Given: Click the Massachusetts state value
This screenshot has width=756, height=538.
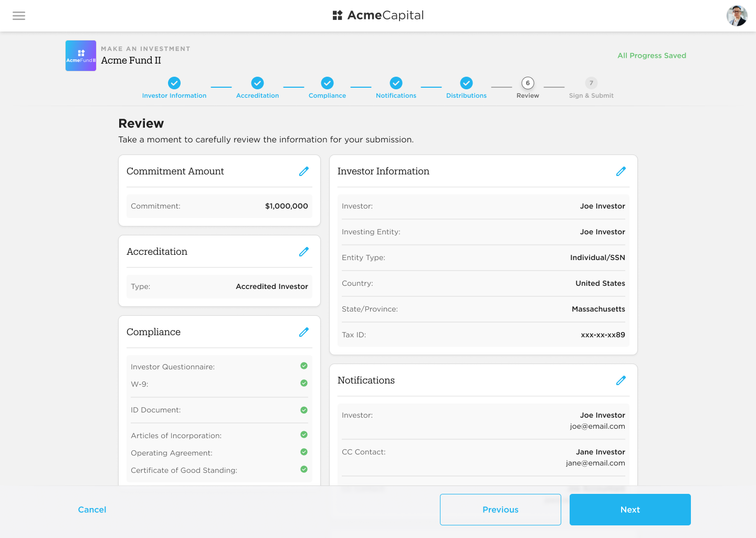Looking at the screenshot, I should click(x=598, y=309).
